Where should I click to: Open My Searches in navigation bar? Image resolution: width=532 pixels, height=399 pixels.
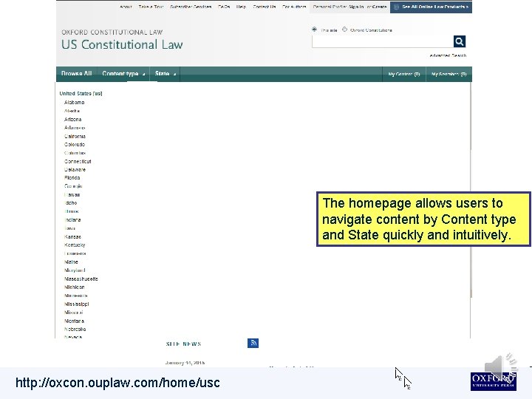click(449, 74)
